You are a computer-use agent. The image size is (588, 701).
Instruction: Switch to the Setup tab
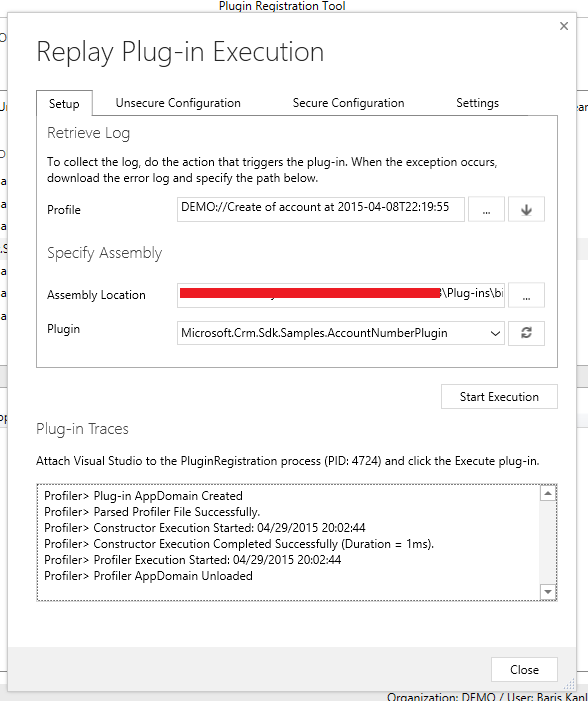coord(64,104)
